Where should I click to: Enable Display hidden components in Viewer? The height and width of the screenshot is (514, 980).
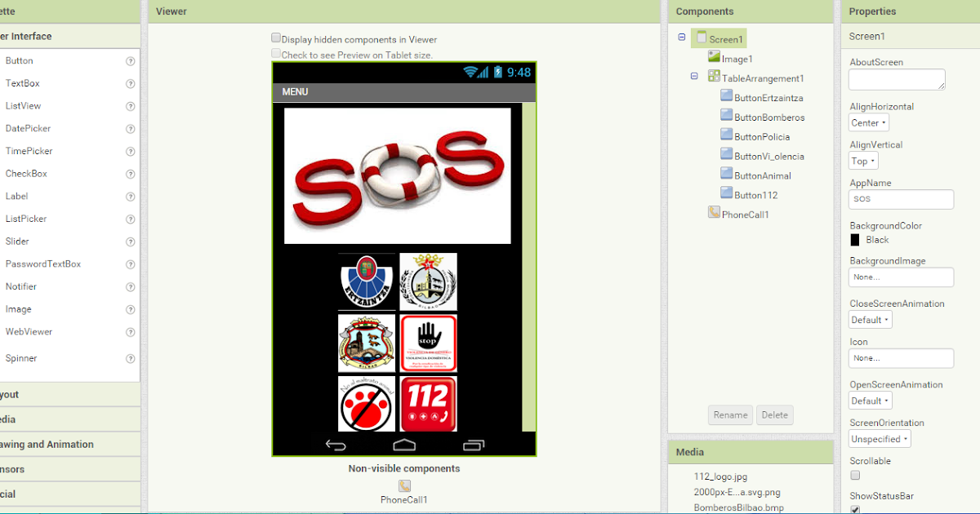pos(276,38)
